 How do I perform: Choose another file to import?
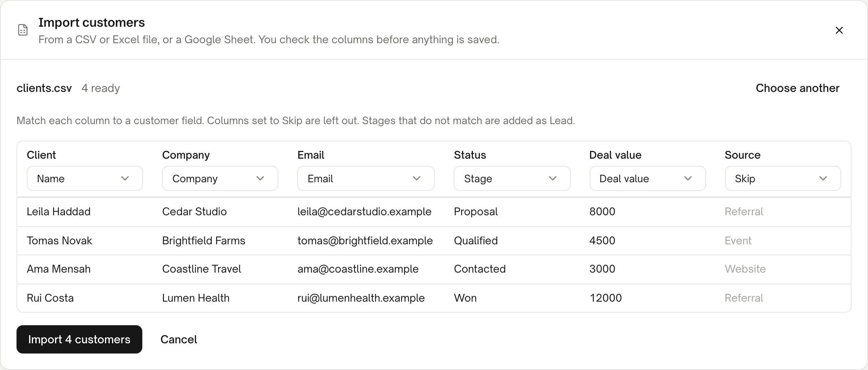[x=798, y=88]
